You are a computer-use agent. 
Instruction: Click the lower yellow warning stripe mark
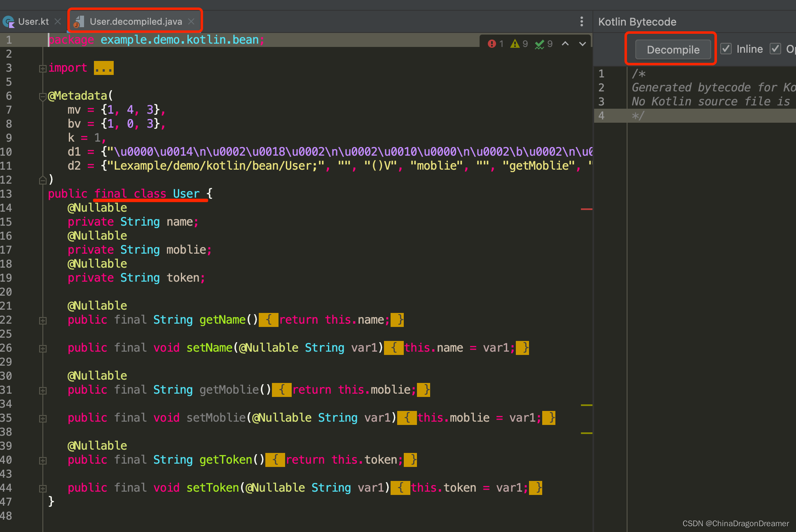coord(586,433)
